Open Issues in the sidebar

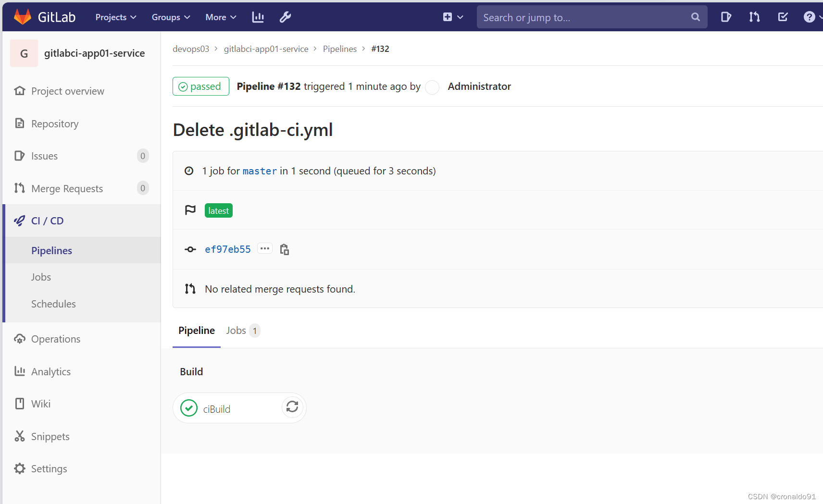click(x=44, y=156)
